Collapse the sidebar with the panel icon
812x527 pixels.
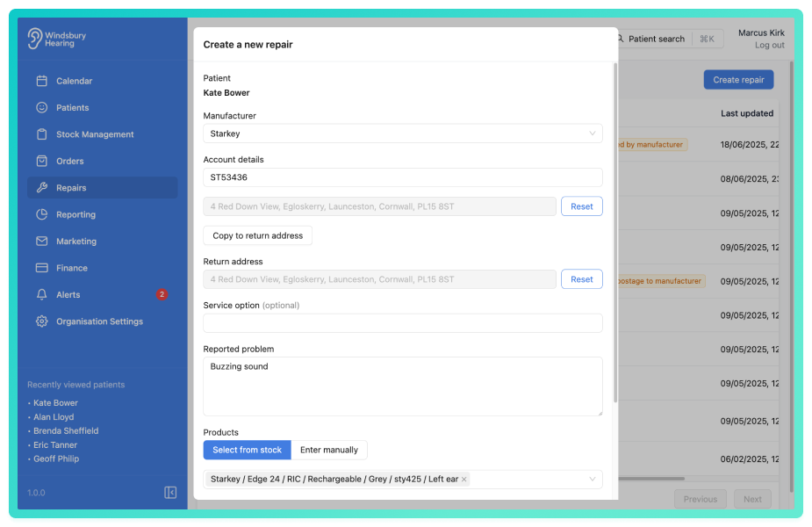pos(170,492)
